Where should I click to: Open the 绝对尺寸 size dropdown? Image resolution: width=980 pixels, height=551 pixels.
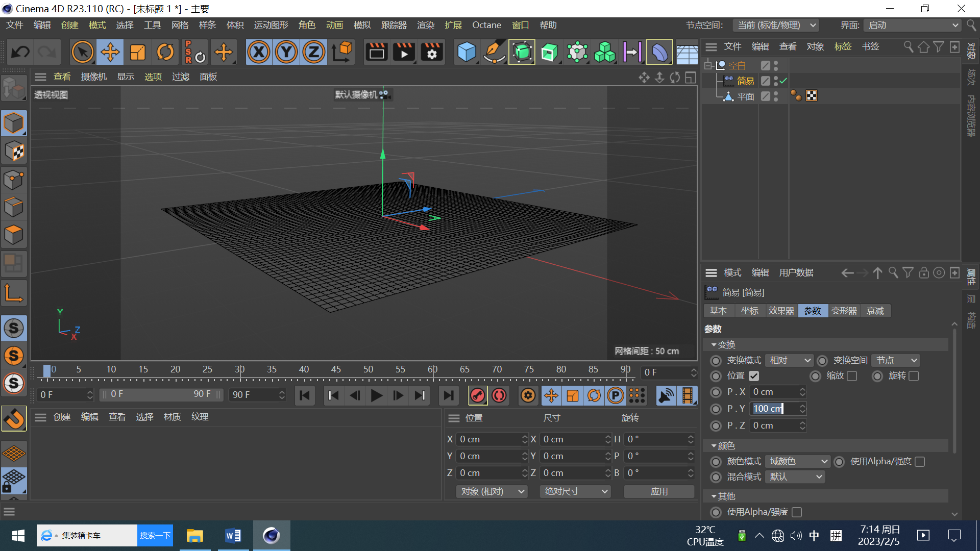(575, 492)
